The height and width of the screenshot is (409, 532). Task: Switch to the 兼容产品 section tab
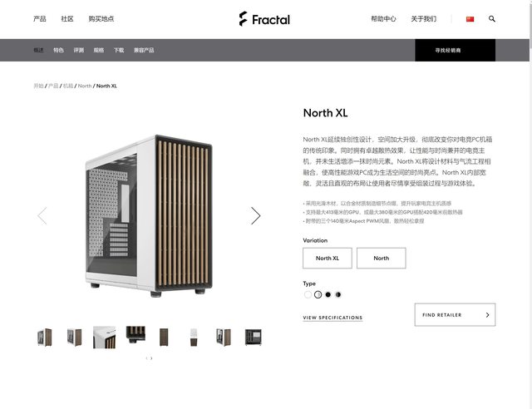pos(144,50)
